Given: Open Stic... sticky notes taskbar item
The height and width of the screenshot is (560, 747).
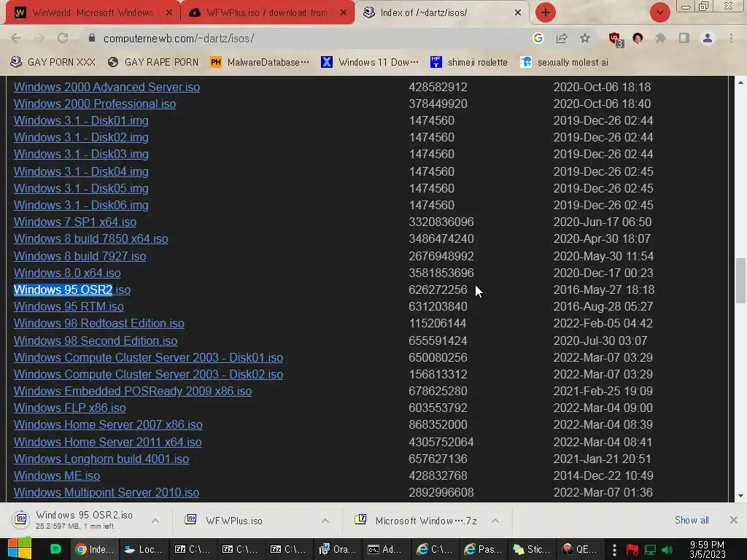Looking at the screenshot, I should pyautogui.click(x=531, y=549).
